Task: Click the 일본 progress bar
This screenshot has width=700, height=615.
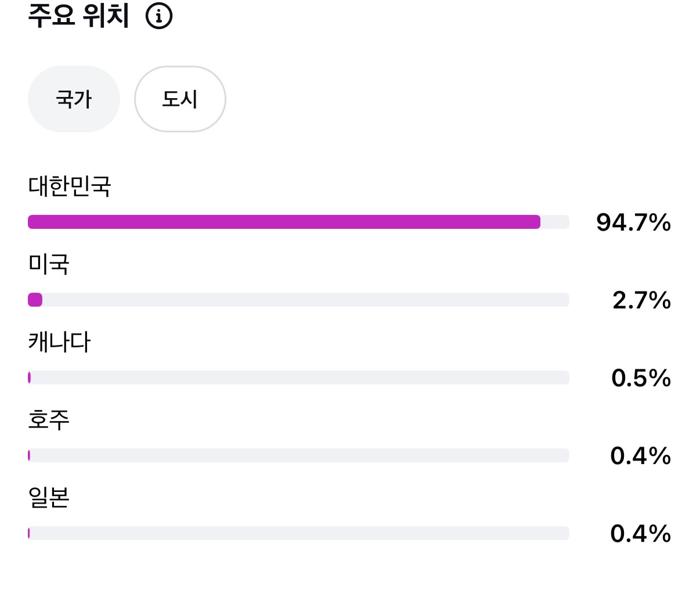Action: (298, 533)
